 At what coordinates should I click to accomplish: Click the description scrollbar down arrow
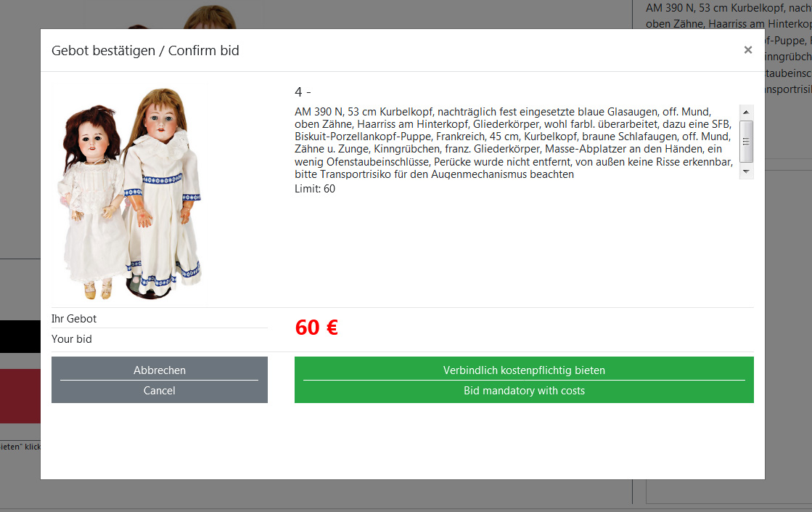pyautogui.click(x=746, y=171)
